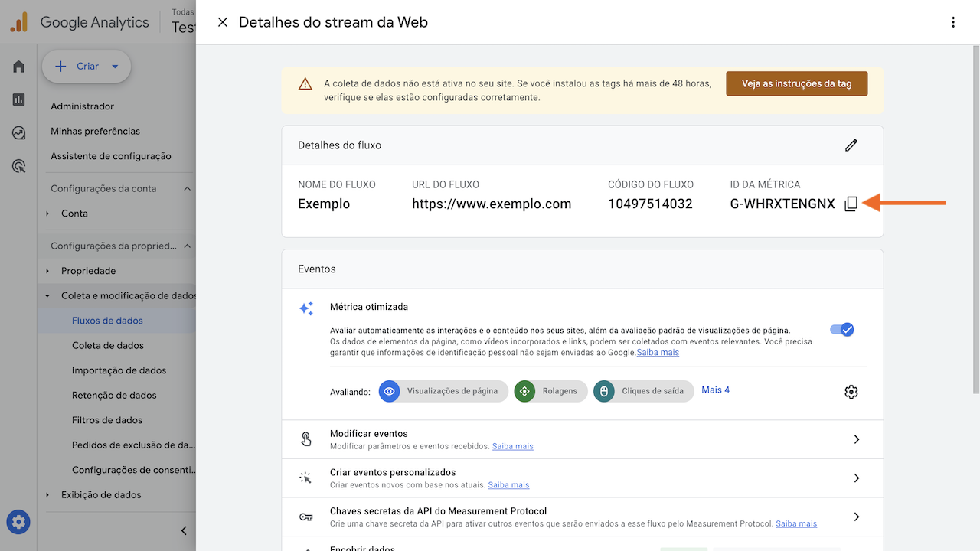Open the three-dot overflow menu top right
This screenshot has height=551, width=980.
953,22
